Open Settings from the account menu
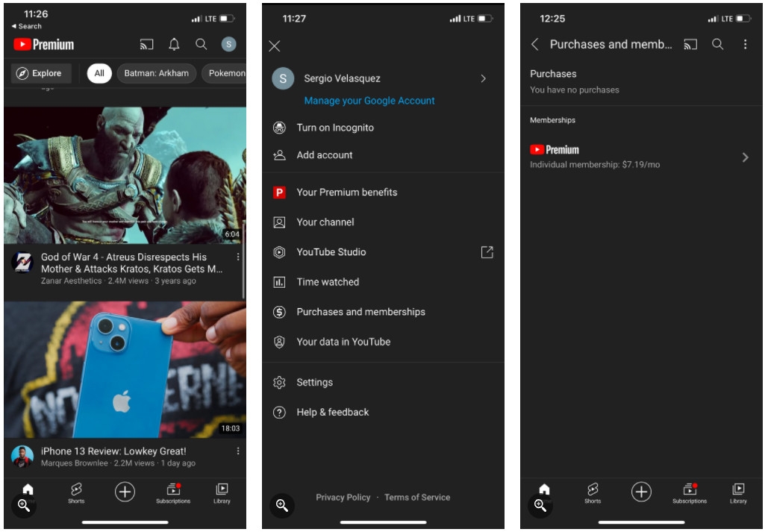This screenshot has width=765, height=532. coord(316,382)
